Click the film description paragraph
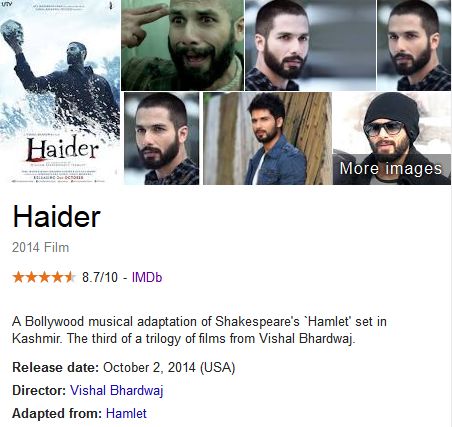The width and height of the screenshot is (452, 427). (199, 330)
